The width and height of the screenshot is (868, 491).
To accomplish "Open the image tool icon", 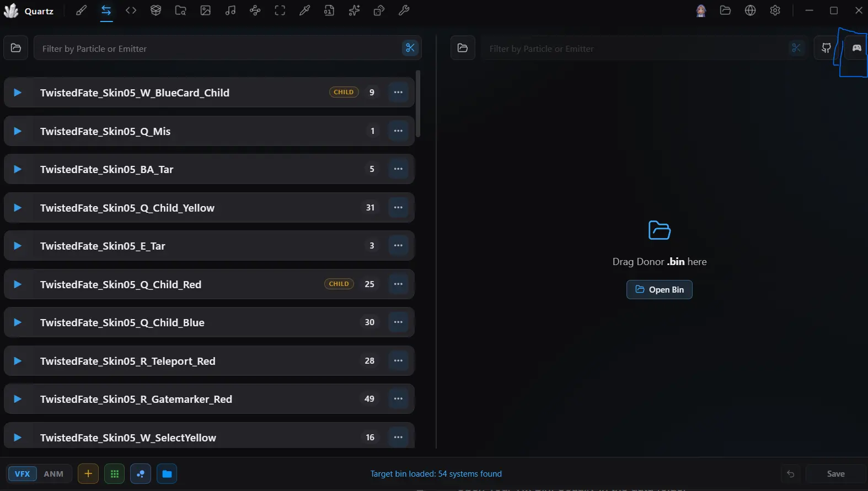I will (x=205, y=10).
